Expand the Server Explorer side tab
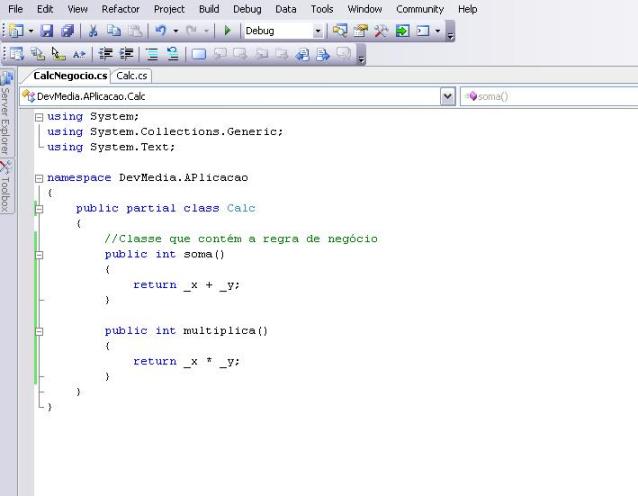 [7, 114]
